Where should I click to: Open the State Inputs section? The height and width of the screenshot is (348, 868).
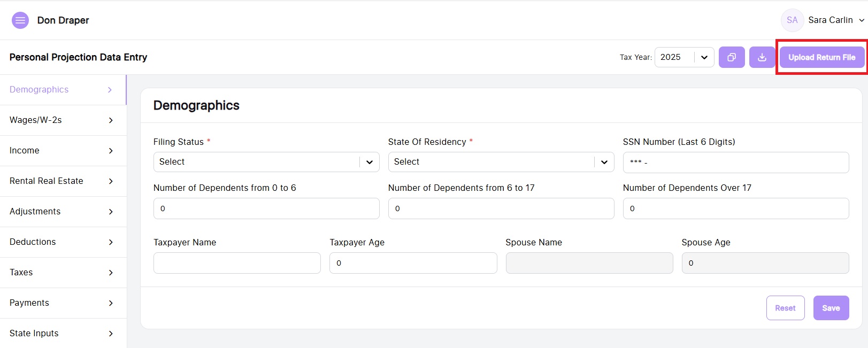pos(34,334)
